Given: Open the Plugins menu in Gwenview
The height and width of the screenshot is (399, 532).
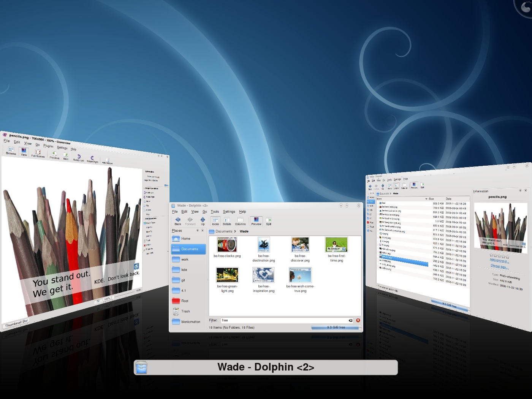Looking at the screenshot, I should [x=48, y=146].
